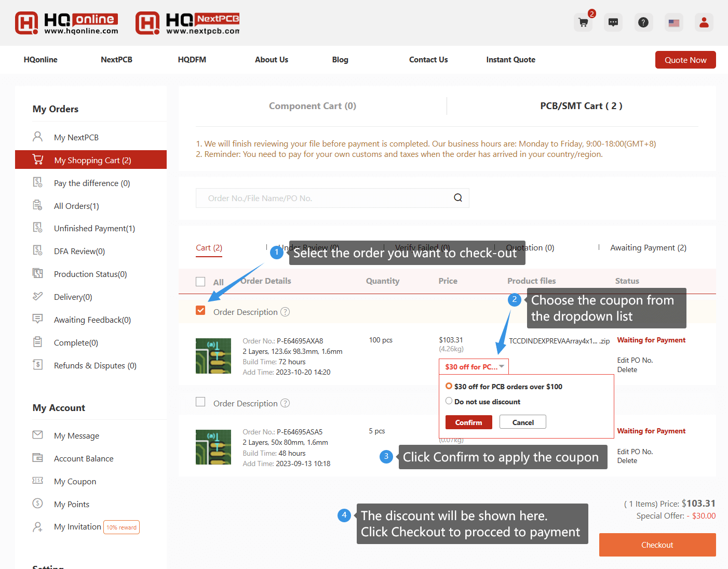Open the shopping cart icon in header

[583, 22]
